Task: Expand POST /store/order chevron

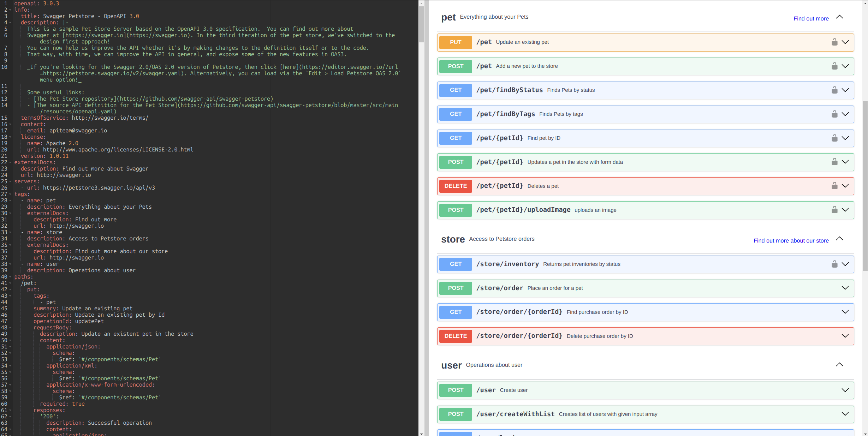Action: 845,288
